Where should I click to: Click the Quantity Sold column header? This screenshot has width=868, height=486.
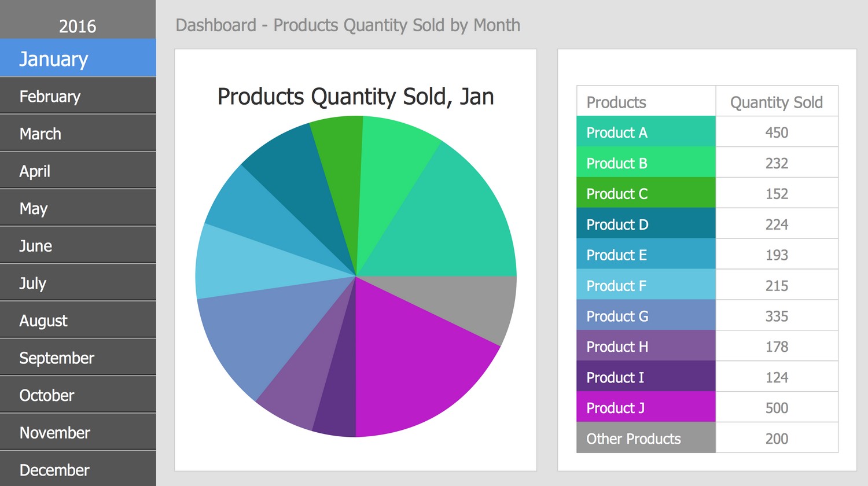coord(776,102)
